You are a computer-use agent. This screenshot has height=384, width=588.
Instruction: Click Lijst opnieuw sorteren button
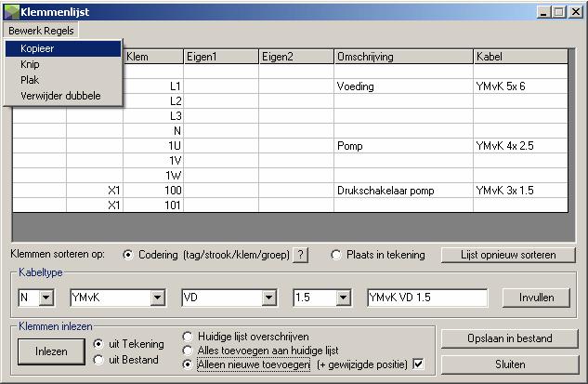point(508,255)
